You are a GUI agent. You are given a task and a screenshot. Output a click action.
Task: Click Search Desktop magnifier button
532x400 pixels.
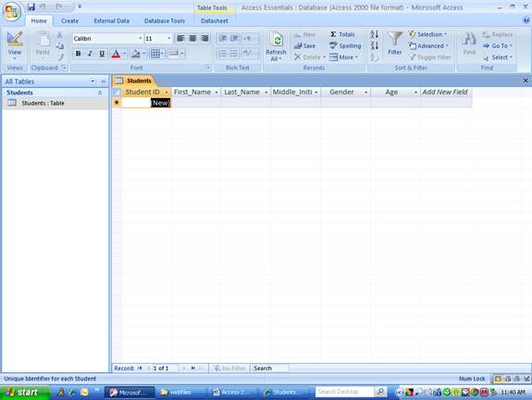[x=380, y=392]
